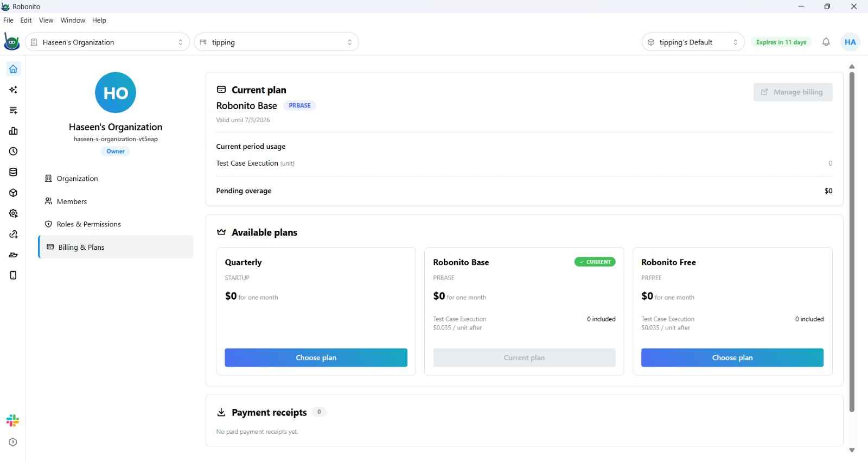Open the hat-shaped sidebar icon
Screen dimensions: 868x461
pos(13,255)
